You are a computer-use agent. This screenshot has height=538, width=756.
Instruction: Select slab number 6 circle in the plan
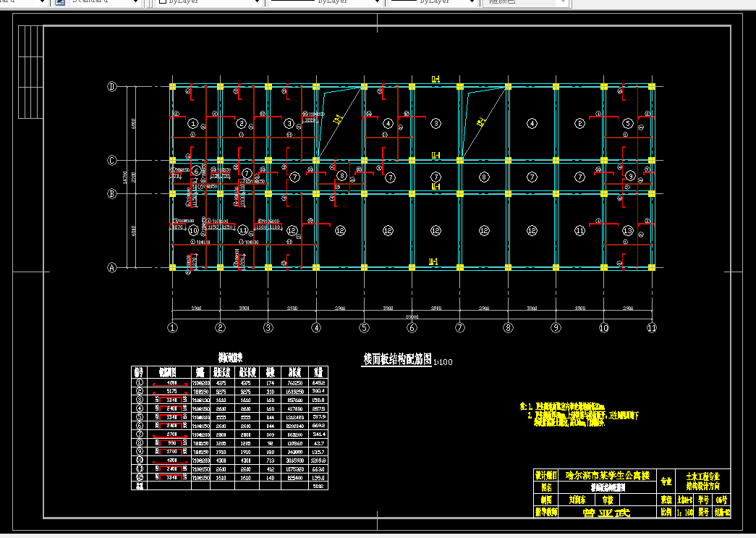point(196,172)
